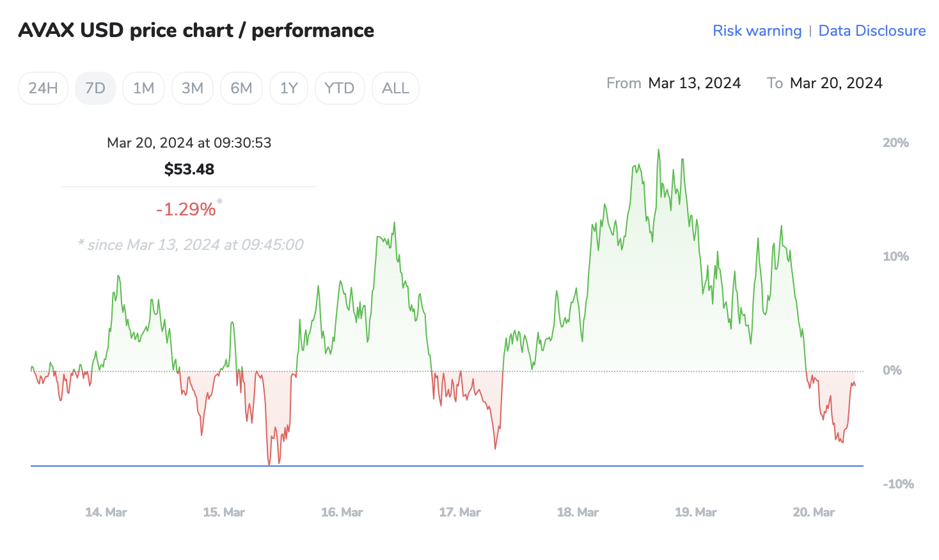Viewport: 939px width, 560px height.
Task: Edit the From date Mar 13, 2024
Action: 694,83
